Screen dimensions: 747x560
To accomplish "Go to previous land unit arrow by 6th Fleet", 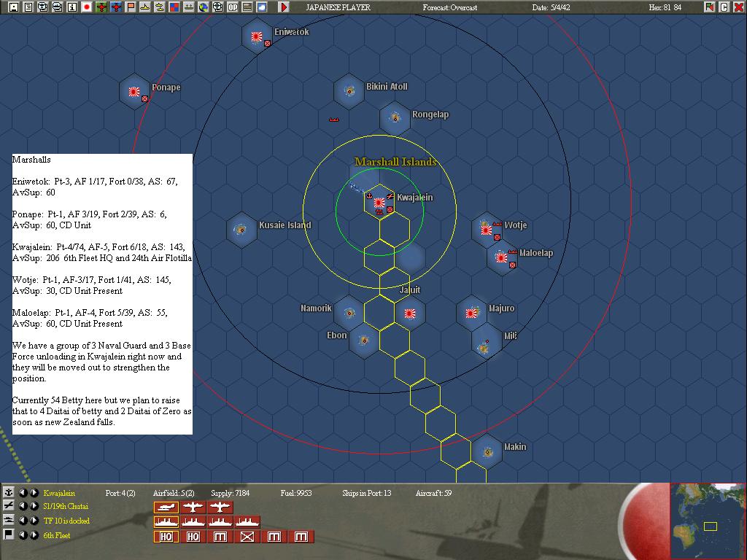I will pos(23,534).
